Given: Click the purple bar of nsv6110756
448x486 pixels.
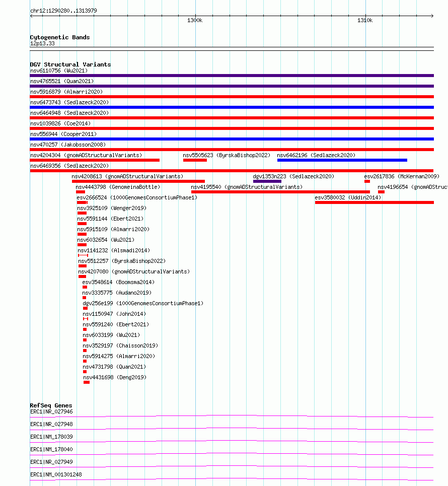Looking at the screenshot, I should pyautogui.click(x=232, y=76).
